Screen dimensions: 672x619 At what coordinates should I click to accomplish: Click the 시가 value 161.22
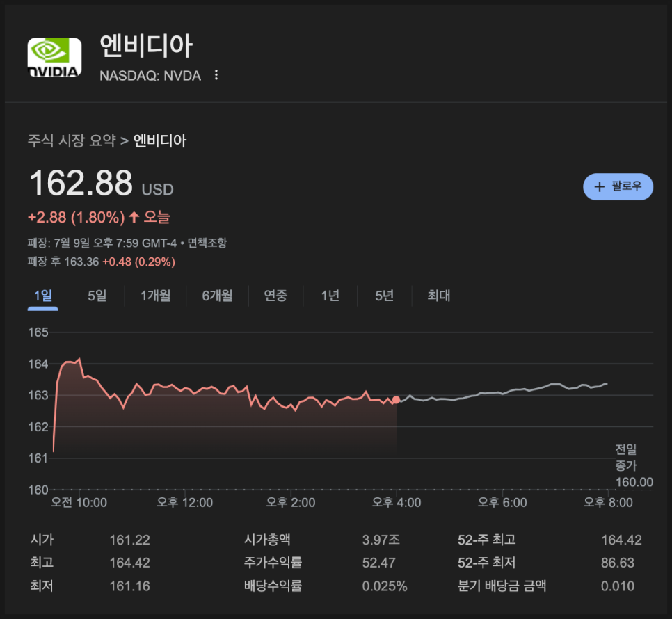tap(129, 540)
